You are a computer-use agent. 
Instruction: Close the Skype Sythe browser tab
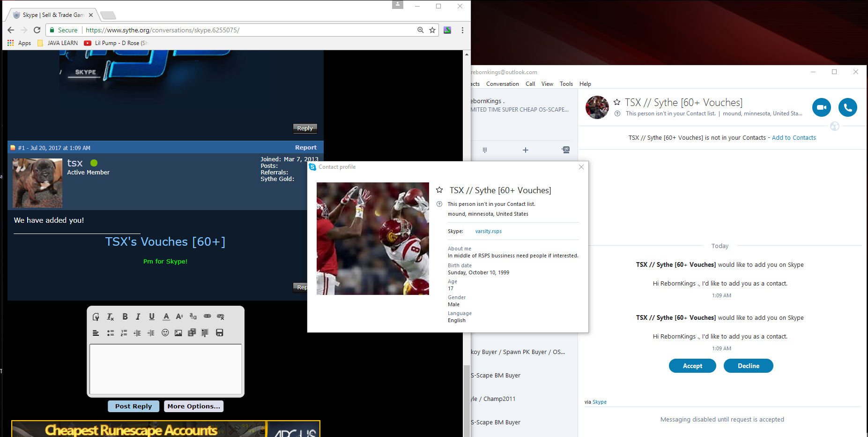91,15
